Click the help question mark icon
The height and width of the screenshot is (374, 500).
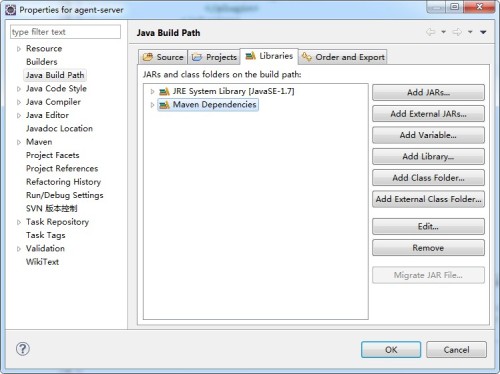(23, 349)
